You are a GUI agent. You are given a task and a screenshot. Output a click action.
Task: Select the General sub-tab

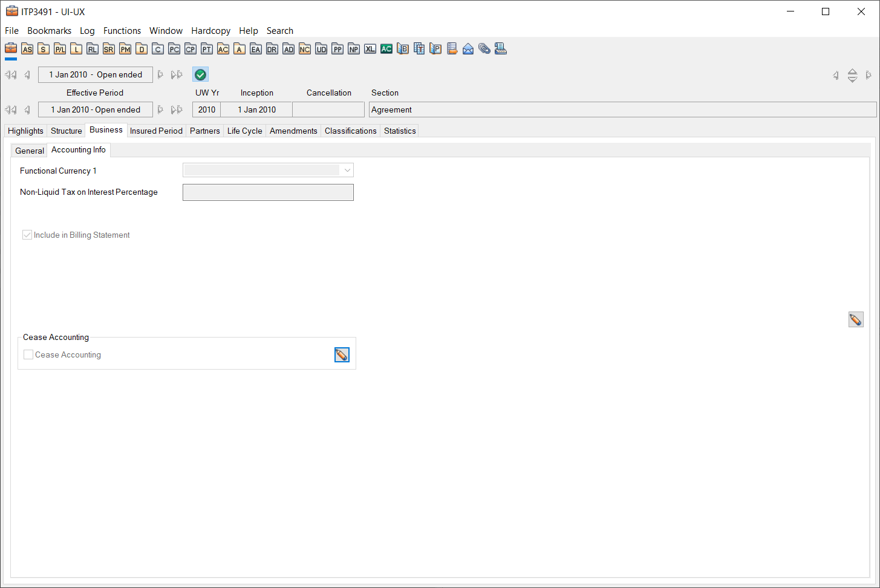coord(30,151)
